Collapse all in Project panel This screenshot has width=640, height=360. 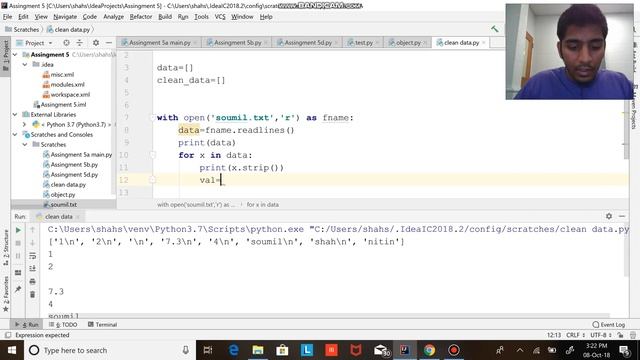coord(80,42)
